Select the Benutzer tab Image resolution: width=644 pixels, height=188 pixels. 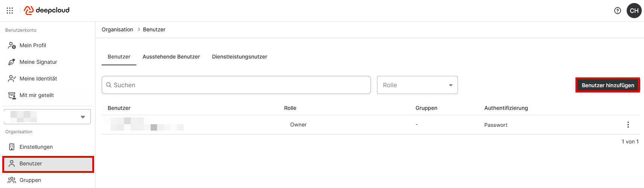click(119, 57)
